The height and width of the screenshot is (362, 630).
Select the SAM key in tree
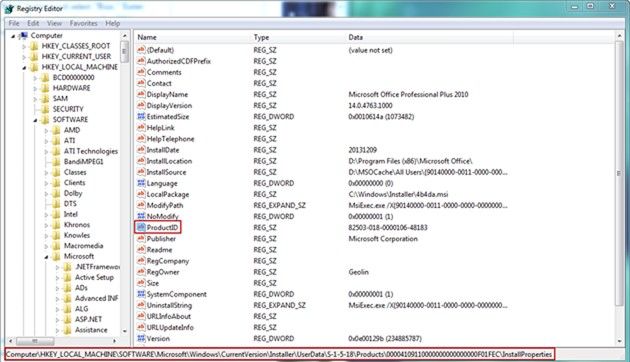click(x=60, y=99)
